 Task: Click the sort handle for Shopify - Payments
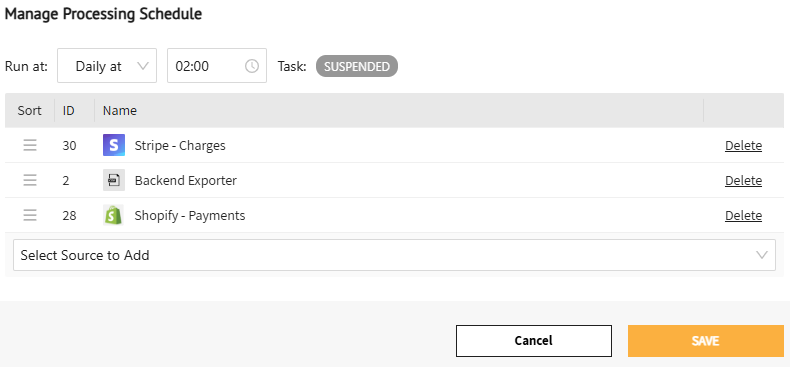(30, 215)
